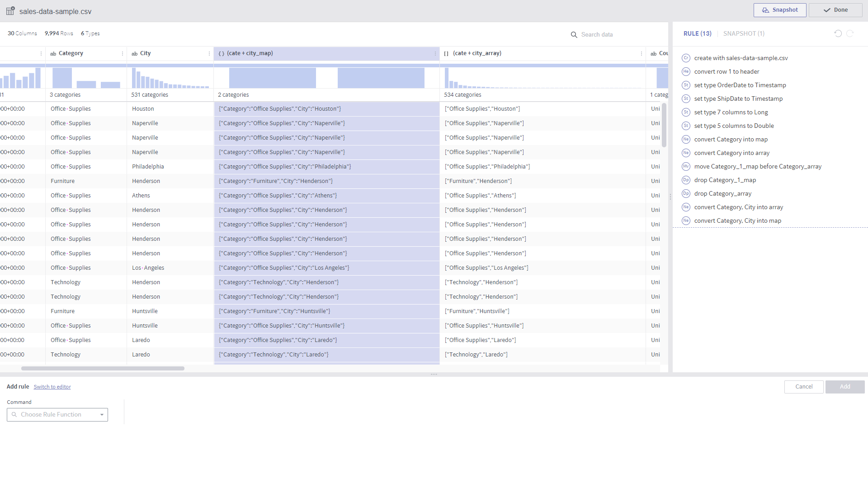The image size is (868, 492).
Task: Click the Cancel button in Add rule panel
Action: click(x=804, y=387)
